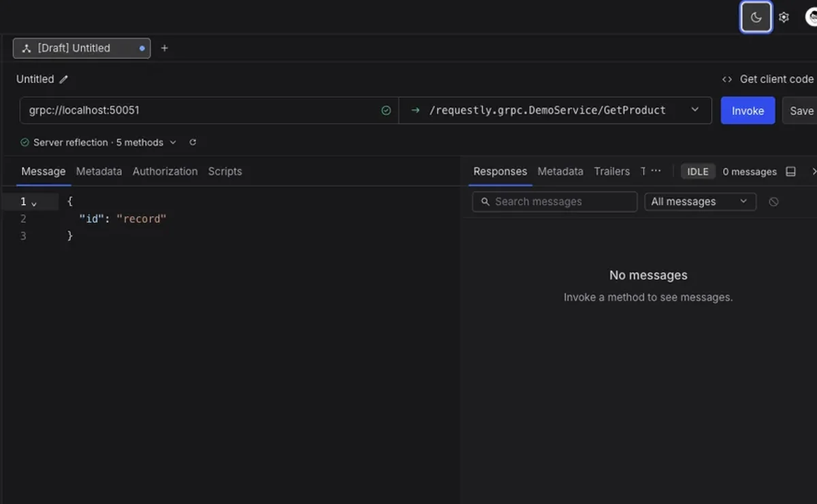The width and height of the screenshot is (817, 504).
Task: Click the check icon beside Server reflection
Action: [25, 142]
